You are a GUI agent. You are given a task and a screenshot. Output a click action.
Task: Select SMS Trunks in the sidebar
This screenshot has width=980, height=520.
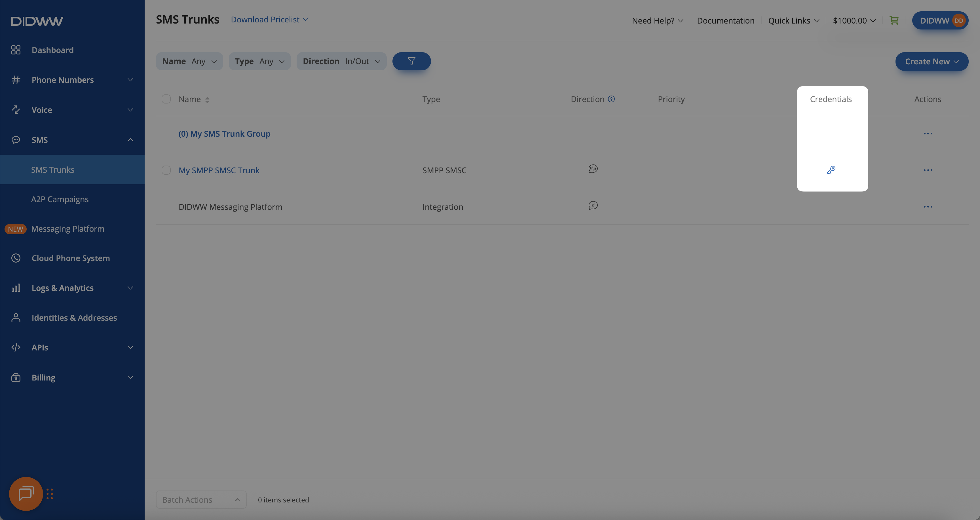coord(72,170)
